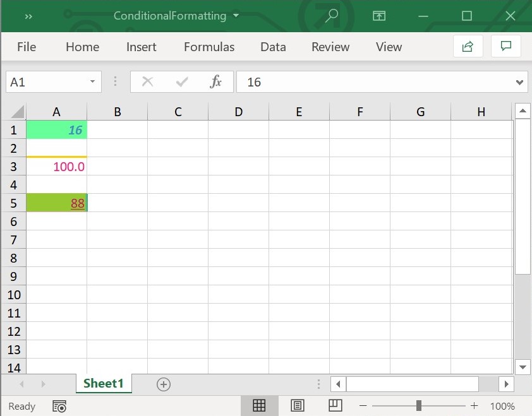The width and height of the screenshot is (532, 416).
Task: Select the Sheet1 tab
Action: tap(103, 383)
